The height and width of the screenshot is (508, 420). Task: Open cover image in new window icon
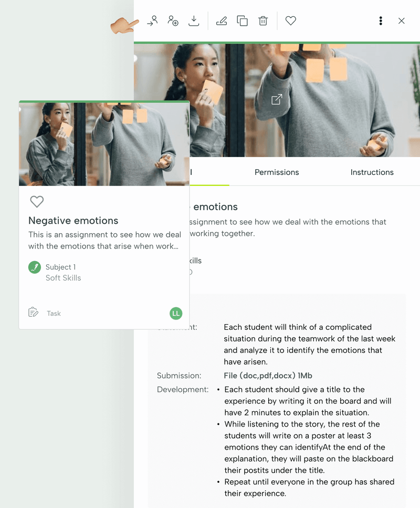[277, 99]
